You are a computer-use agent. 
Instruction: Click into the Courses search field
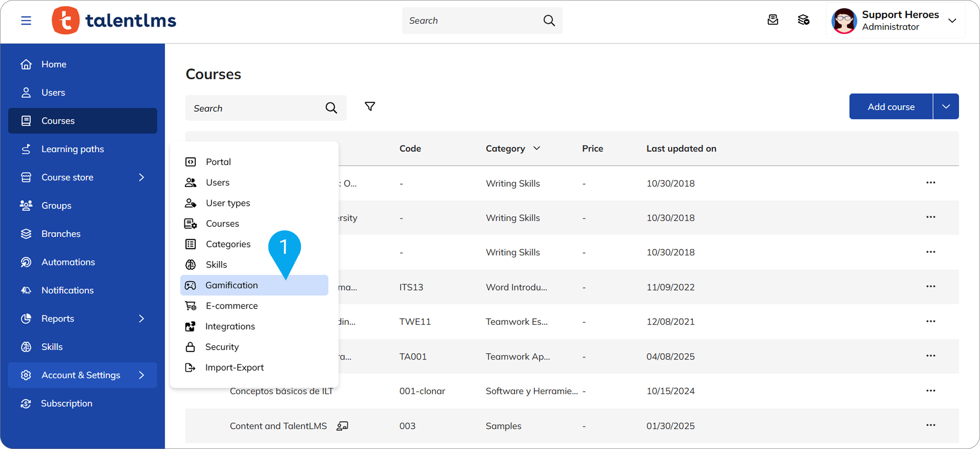255,108
